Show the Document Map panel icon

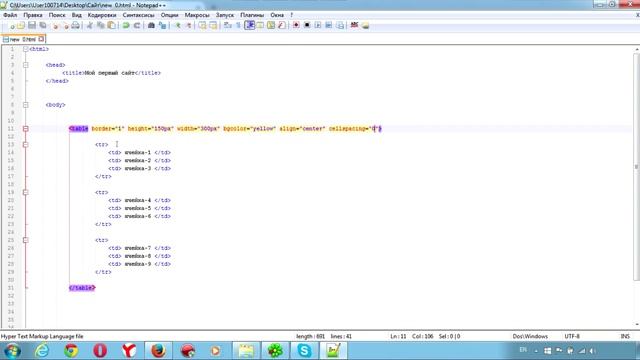[x=271, y=26]
